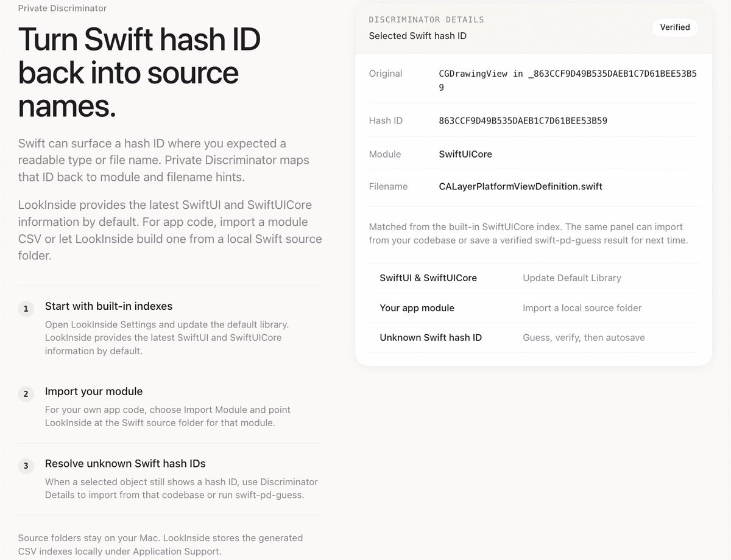Screen dimensions: 731x560
Task: Click the step 1 number badge
Action: tap(26, 309)
